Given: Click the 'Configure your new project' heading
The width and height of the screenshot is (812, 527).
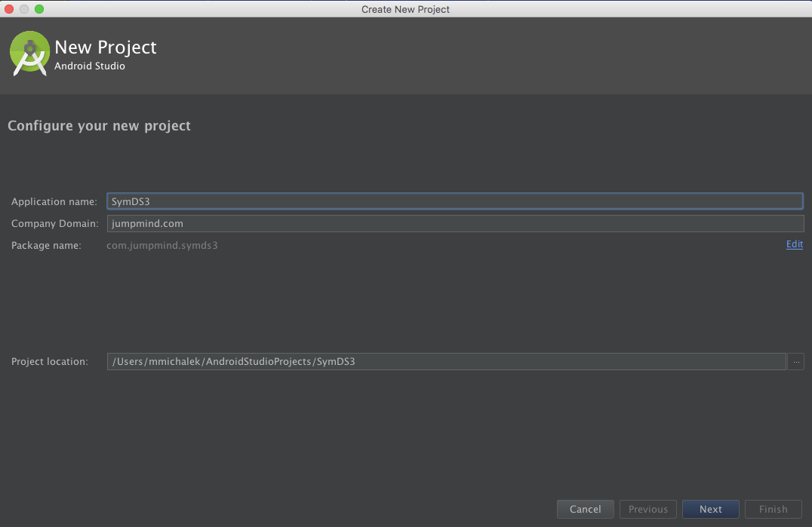Looking at the screenshot, I should click(99, 126).
